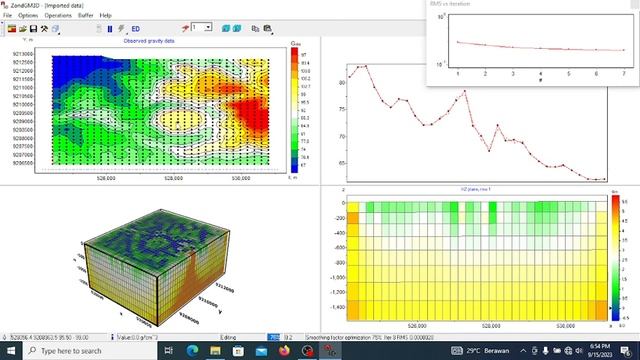This screenshot has width=640, height=360.
Task: Open the Operations menu
Action: [58, 15]
